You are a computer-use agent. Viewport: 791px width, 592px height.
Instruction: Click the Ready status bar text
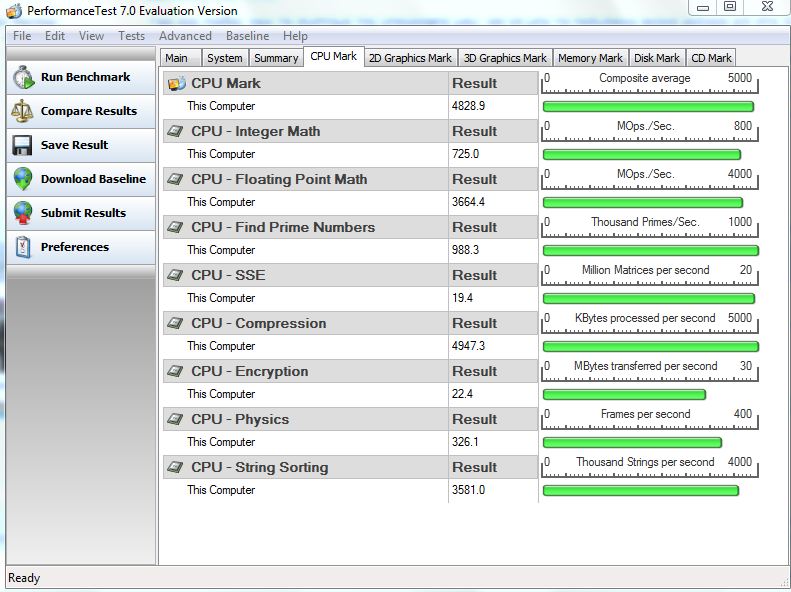pyautogui.click(x=24, y=578)
